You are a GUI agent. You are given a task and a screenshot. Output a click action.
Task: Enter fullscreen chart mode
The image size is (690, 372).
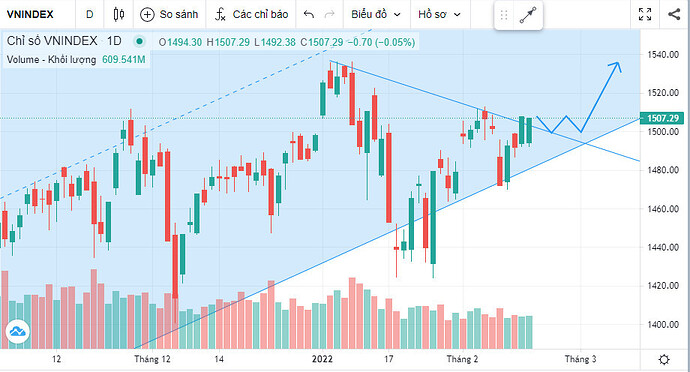tap(645, 15)
